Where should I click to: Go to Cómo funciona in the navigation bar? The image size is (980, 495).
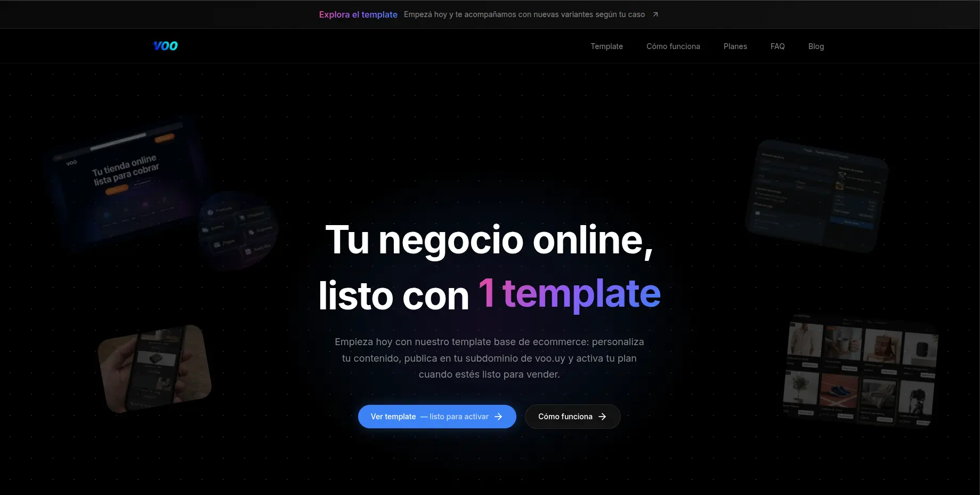(x=673, y=46)
